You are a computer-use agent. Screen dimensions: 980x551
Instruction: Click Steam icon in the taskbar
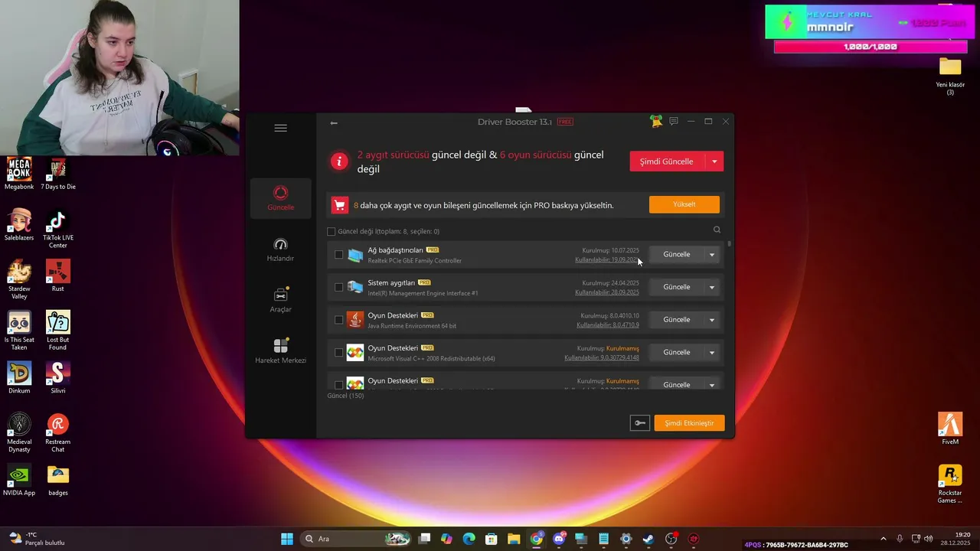pos(648,539)
